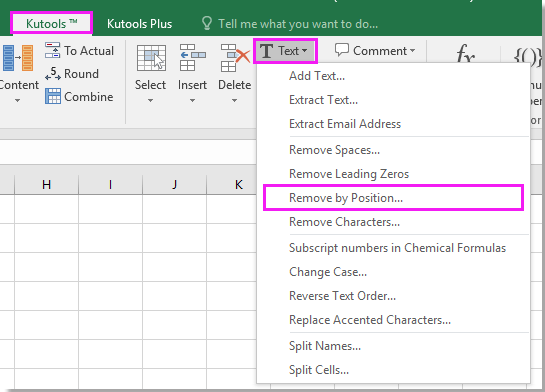545x392 pixels.
Task: Switch to Kutools Plus tab
Action: pos(139,24)
